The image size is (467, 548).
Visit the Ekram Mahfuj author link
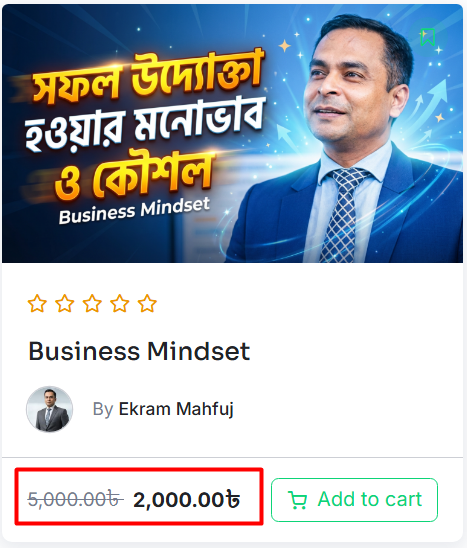[x=176, y=409]
